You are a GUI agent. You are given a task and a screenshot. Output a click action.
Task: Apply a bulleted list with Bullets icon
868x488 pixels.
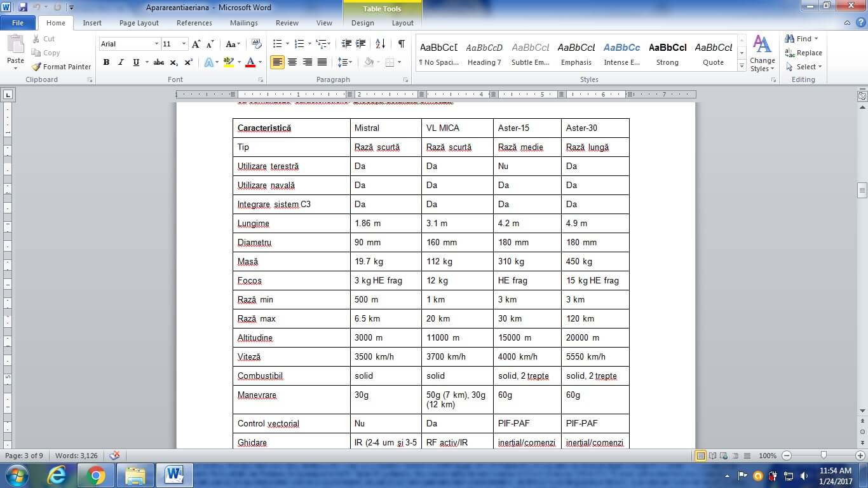(277, 44)
